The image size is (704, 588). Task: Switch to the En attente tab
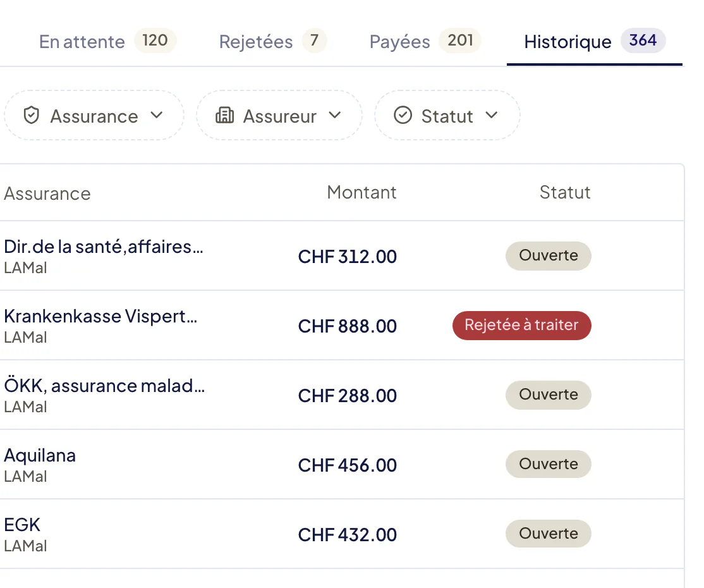click(107, 41)
